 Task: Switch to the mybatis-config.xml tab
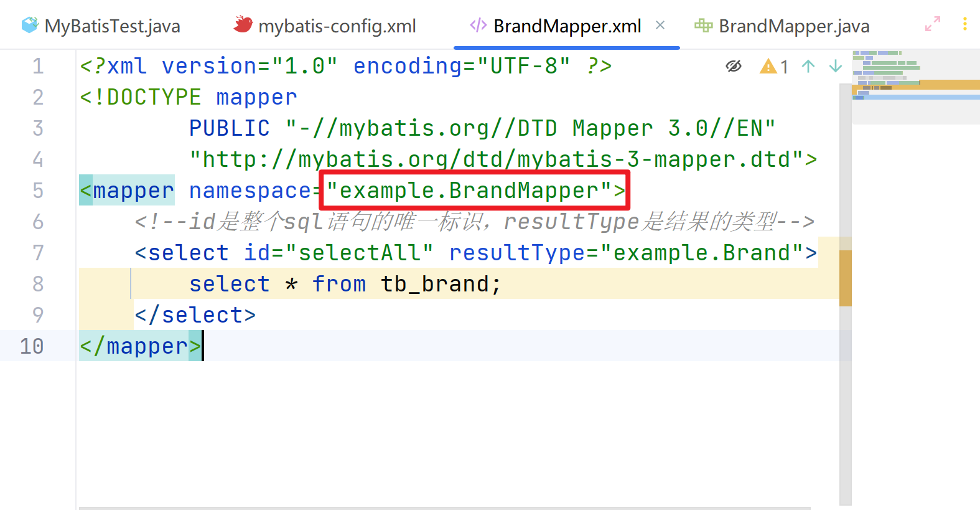[x=337, y=26]
